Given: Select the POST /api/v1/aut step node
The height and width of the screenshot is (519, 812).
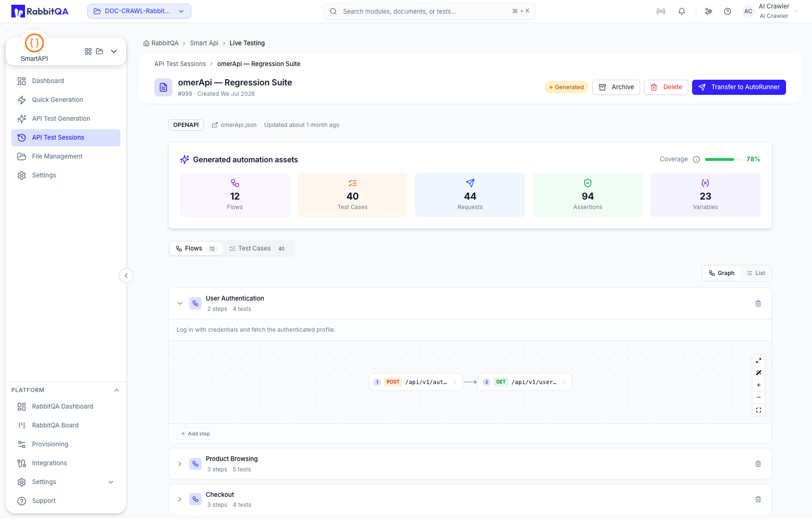Looking at the screenshot, I should (415, 382).
